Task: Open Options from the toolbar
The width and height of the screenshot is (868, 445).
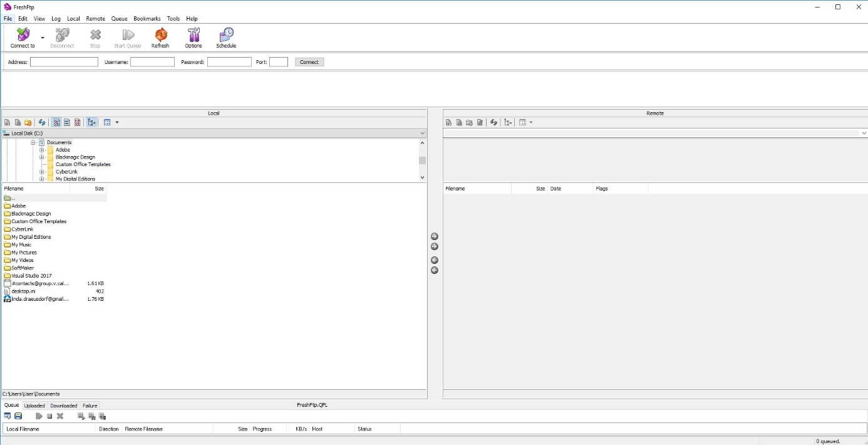Action: (194, 36)
